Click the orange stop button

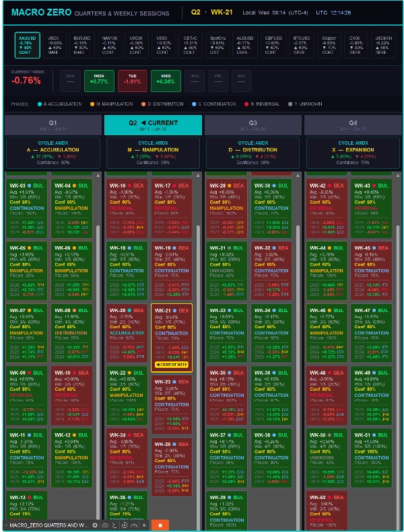[x=160, y=525]
